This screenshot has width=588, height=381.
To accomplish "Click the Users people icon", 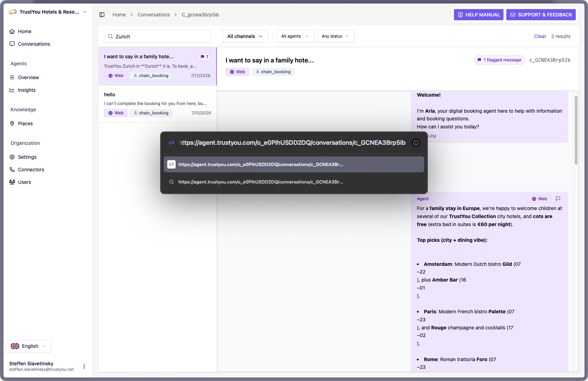I will 12,182.
